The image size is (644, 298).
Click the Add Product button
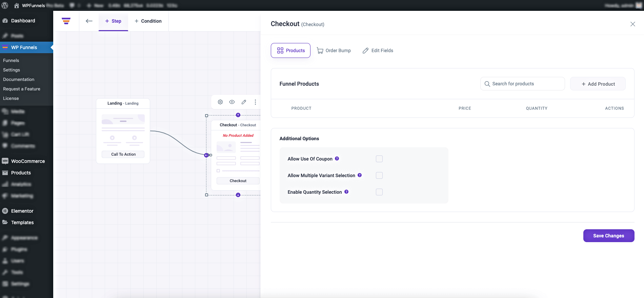coord(598,84)
